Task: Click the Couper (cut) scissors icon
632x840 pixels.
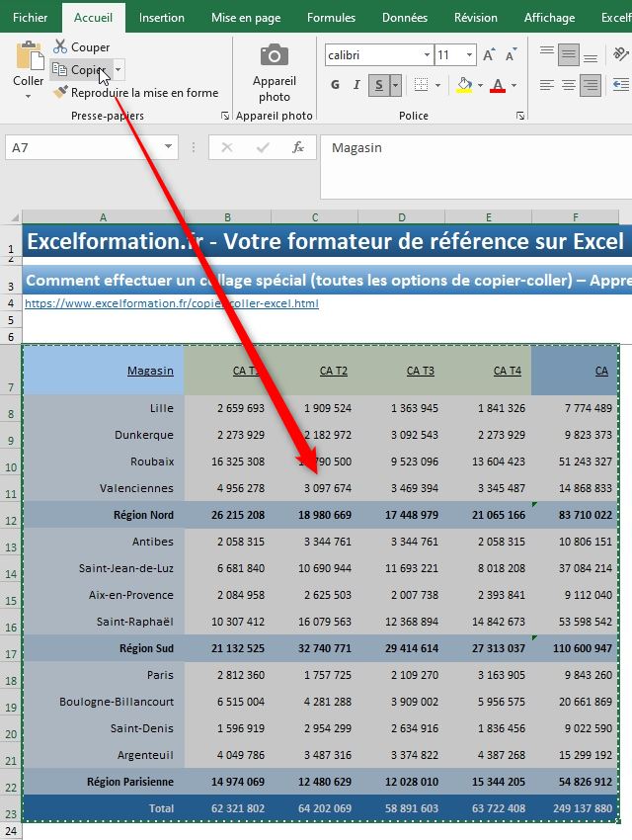Action: [x=60, y=46]
